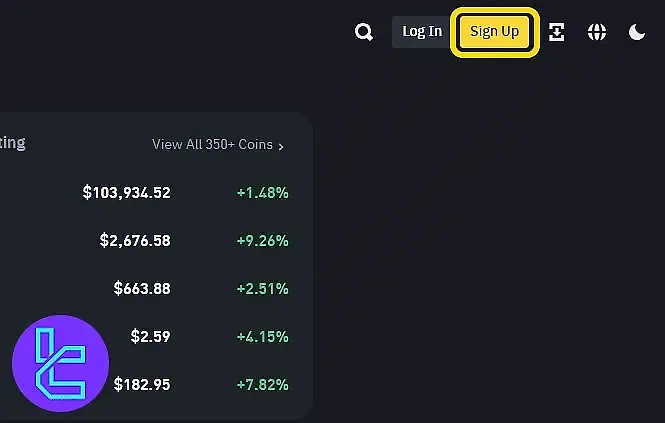The image size is (665, 423).
Task: Click the +2.51% change value
Action: click(x=262, y=288)
